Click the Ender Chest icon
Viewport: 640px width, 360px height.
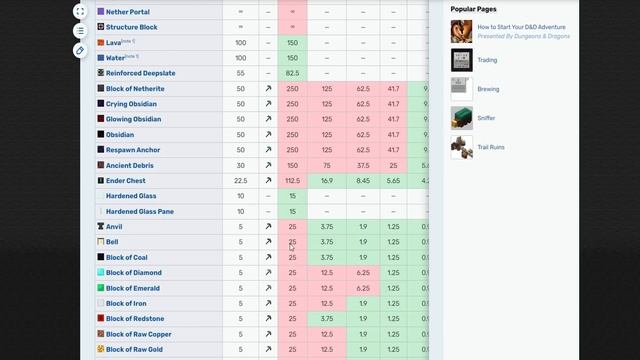tap(101, 180)
